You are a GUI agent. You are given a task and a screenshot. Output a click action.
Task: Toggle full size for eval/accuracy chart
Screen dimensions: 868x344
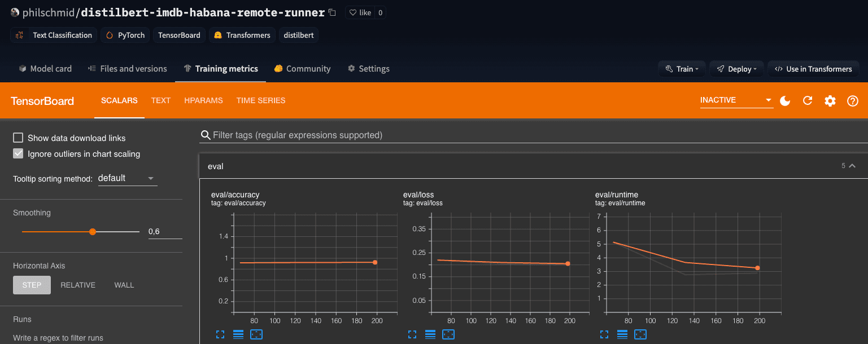220,334
